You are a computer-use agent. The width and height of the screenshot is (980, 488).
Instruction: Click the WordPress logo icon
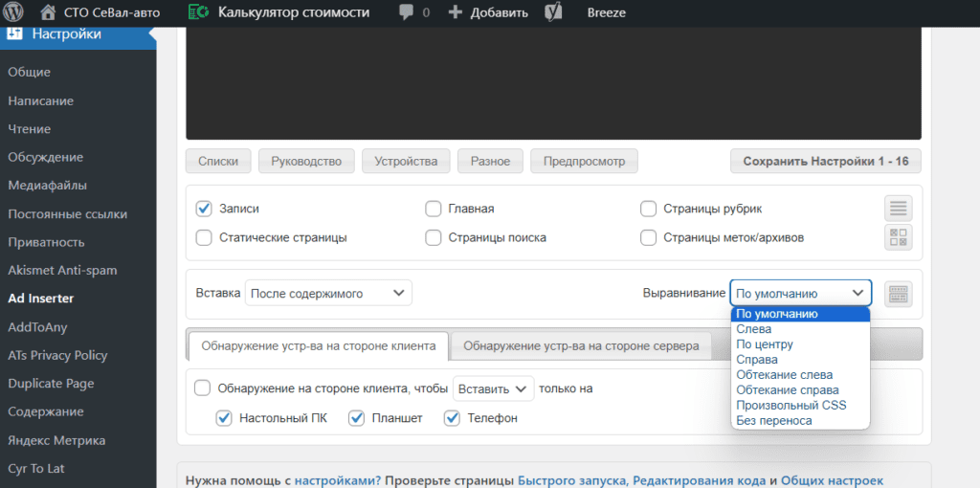tap(13, 11)
